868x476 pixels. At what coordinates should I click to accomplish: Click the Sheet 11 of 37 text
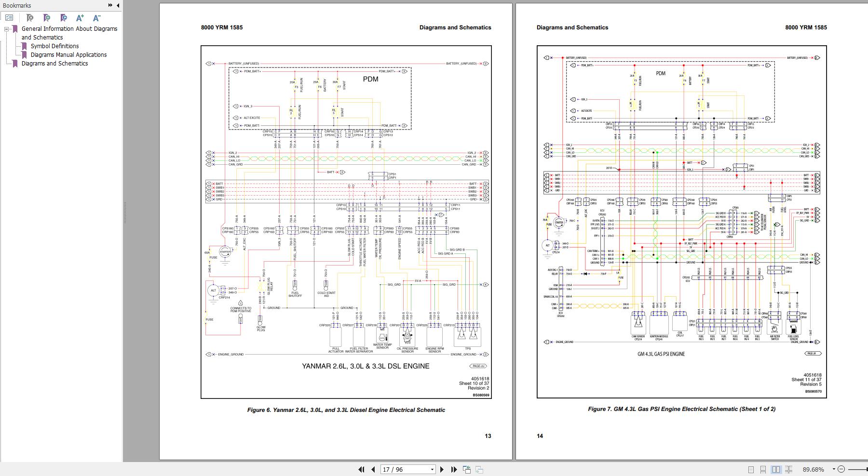click(806, 380)
